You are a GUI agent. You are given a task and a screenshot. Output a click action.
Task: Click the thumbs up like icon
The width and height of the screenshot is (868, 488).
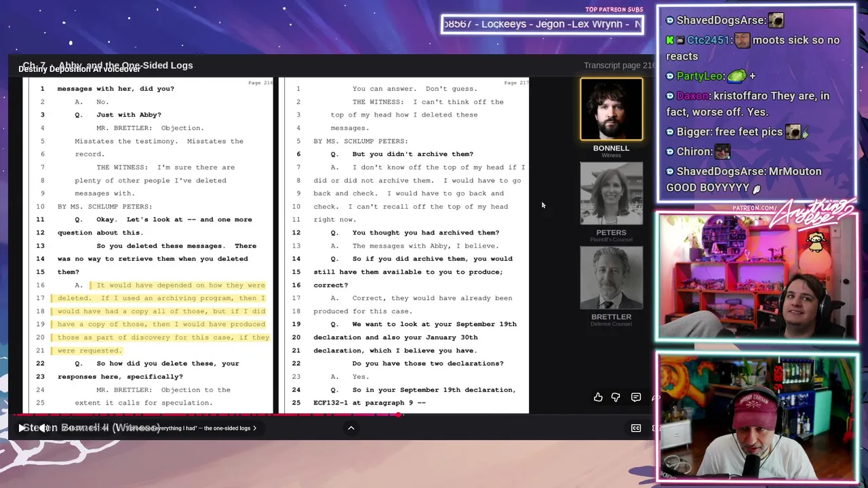[x=598, y=398]
